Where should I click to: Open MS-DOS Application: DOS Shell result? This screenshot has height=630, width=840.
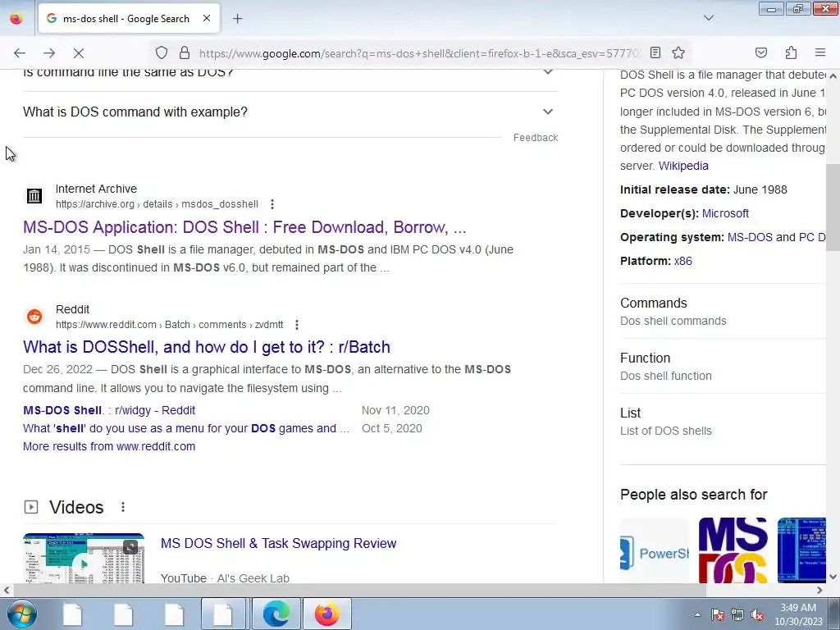point(244,227)
